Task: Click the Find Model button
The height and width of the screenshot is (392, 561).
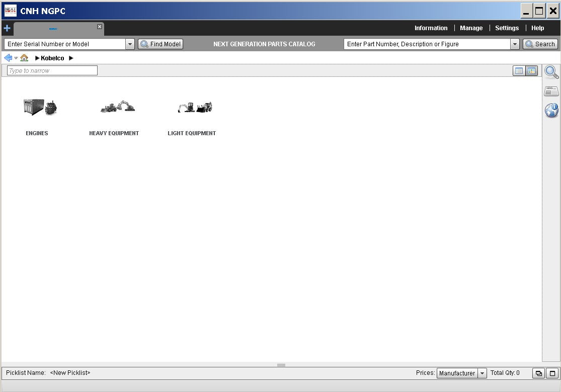Action: (161, 44)
